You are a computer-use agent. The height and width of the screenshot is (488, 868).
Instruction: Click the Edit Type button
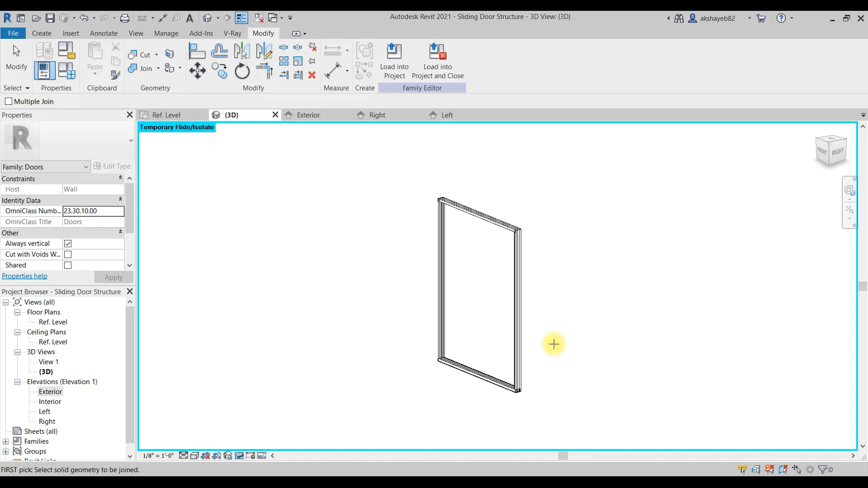point(112,166)
